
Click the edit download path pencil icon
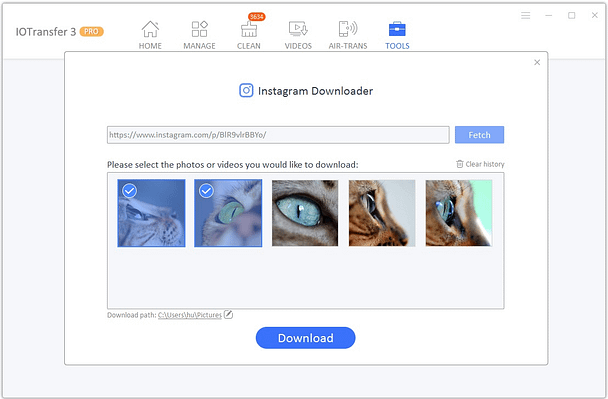pyautogui.click(x=228, y=314)
